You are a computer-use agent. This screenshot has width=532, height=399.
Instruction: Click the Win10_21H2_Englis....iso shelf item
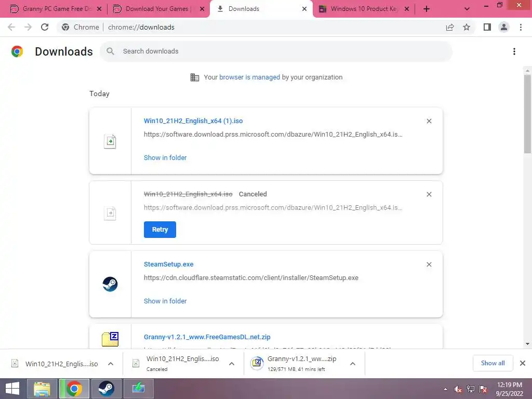(61, 364)
